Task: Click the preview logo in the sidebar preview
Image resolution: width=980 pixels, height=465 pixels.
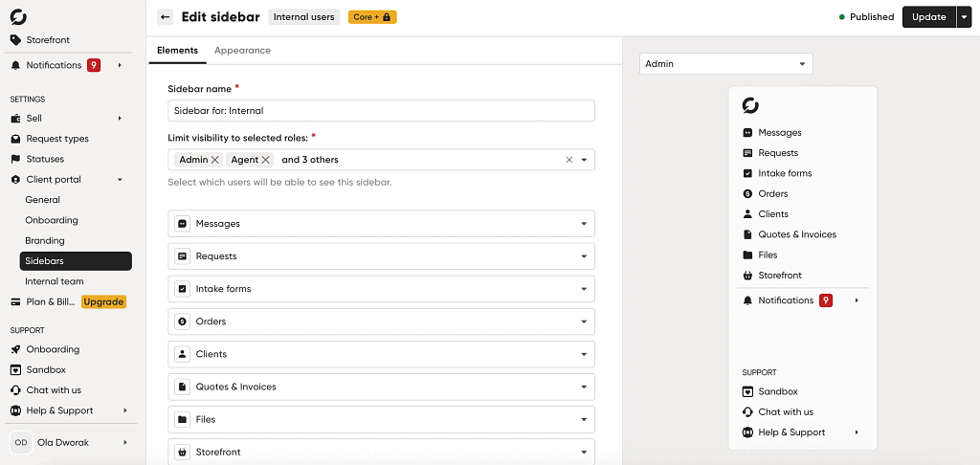Action: coord(750,105)
